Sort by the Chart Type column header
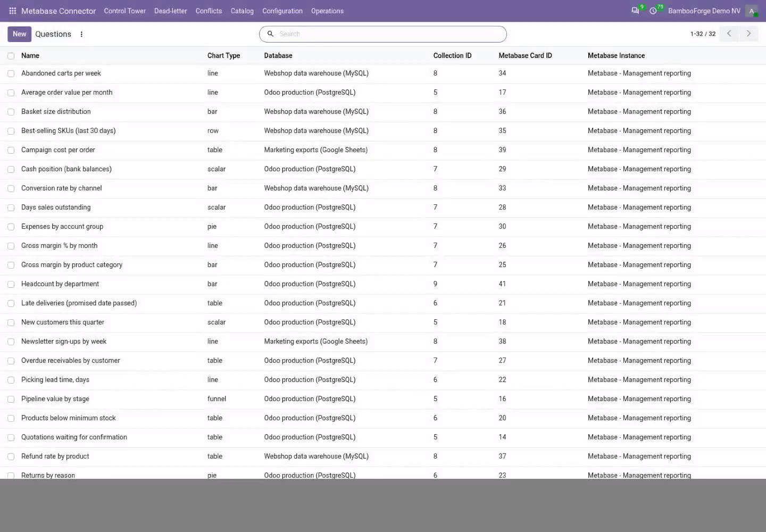 [223, 55]
